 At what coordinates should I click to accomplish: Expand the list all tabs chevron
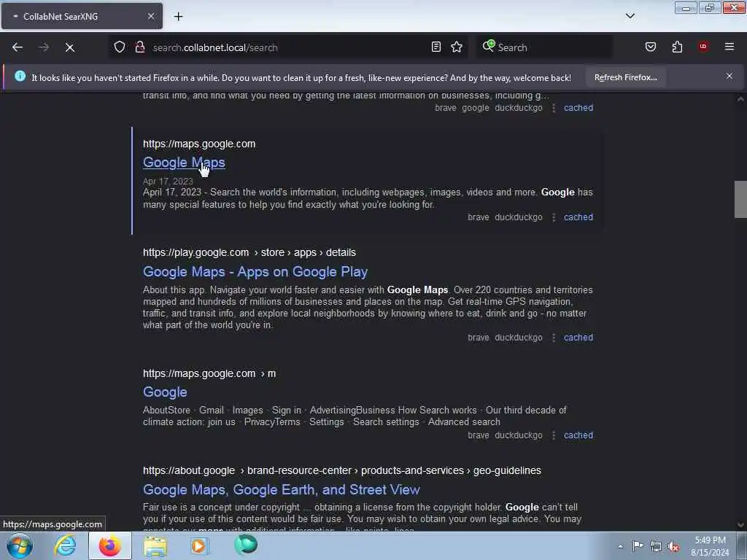pos(630,16)
